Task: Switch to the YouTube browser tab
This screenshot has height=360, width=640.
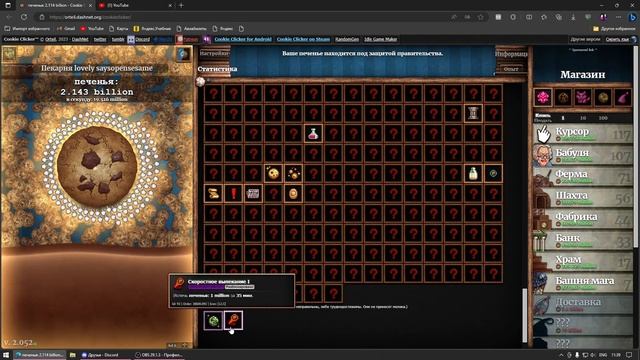Action: [x=135, y=5]
